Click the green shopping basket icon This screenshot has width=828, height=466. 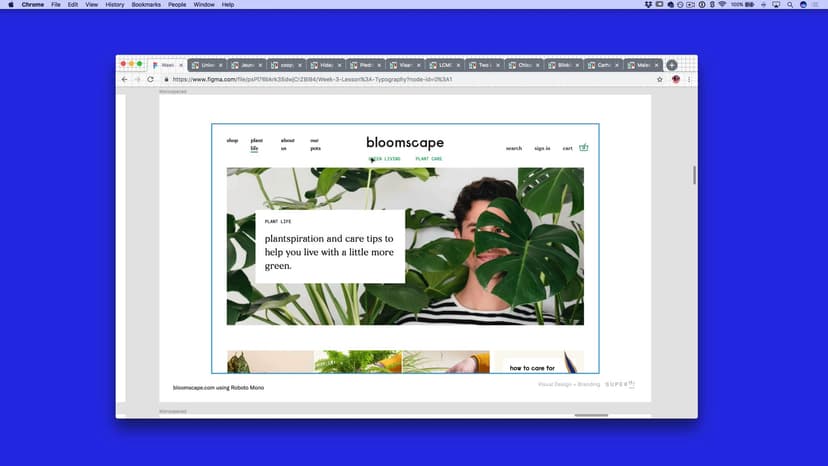tap(584, 147)
